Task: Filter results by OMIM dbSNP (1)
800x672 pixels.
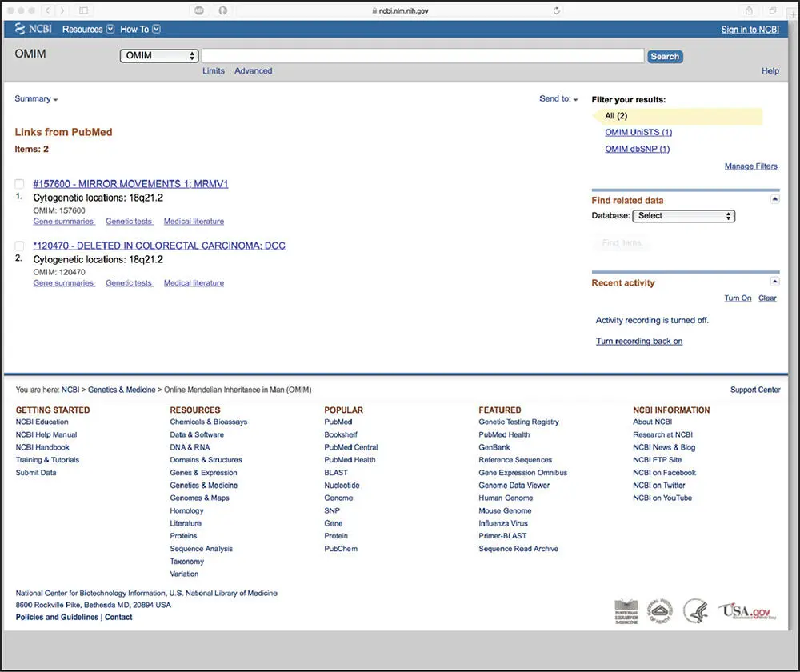Action: point(638,149)
